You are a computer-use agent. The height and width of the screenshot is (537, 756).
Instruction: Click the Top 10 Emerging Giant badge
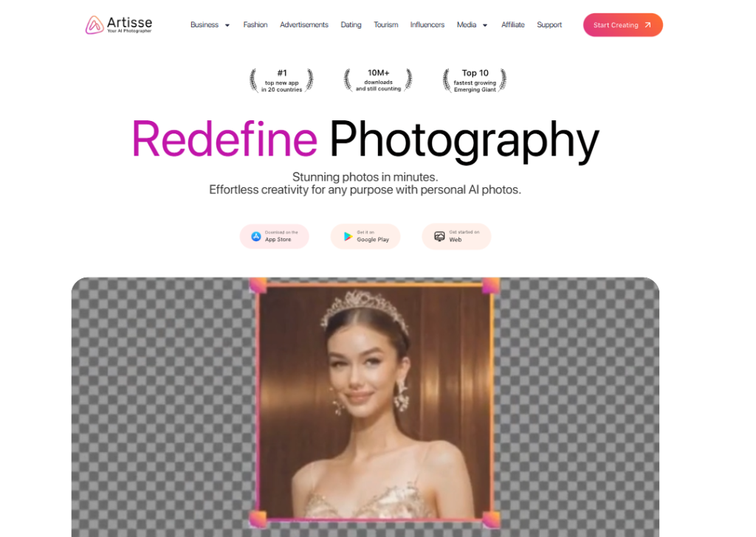click(x=474, y=80)
